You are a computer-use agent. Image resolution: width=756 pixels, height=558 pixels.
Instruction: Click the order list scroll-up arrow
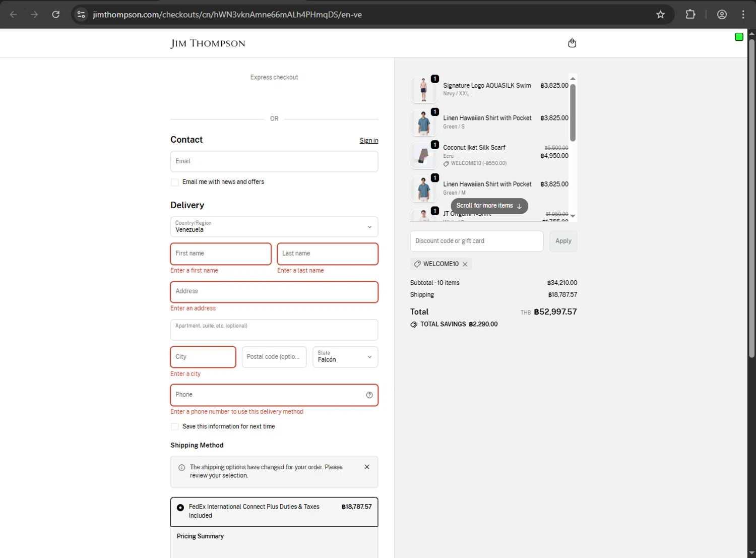point(573,79)
